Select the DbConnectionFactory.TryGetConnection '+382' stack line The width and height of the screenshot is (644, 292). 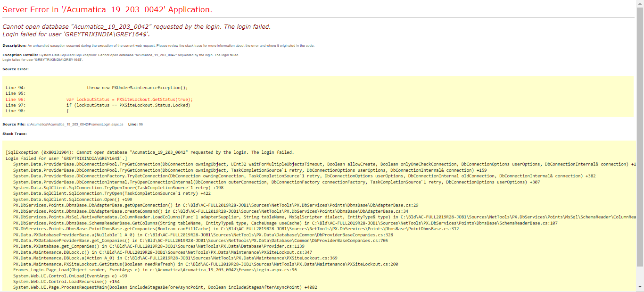305,176
